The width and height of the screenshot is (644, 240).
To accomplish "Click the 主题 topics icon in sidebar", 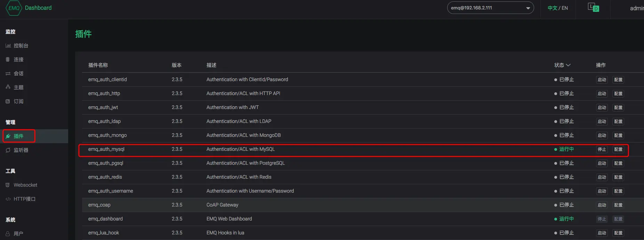I will coord(8,87).
